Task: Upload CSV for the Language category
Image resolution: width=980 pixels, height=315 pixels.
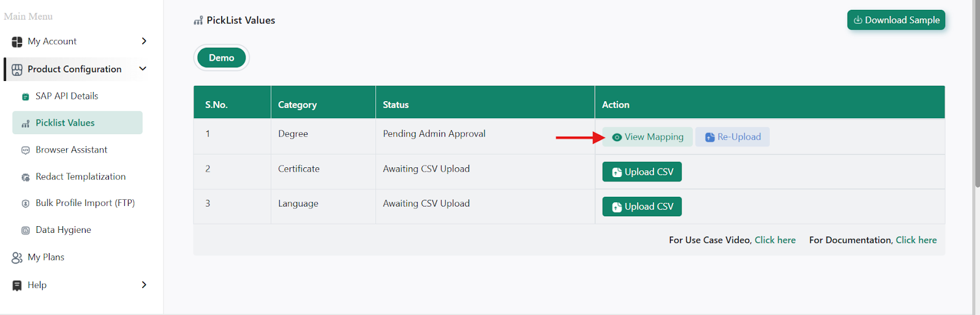Action: coord(642,207)
